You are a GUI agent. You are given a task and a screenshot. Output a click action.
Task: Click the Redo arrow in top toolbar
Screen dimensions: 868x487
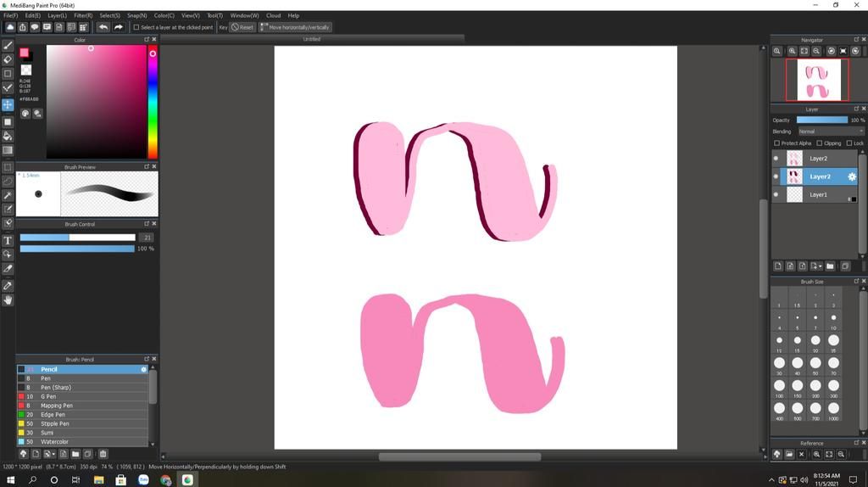(x=119, y=27)
